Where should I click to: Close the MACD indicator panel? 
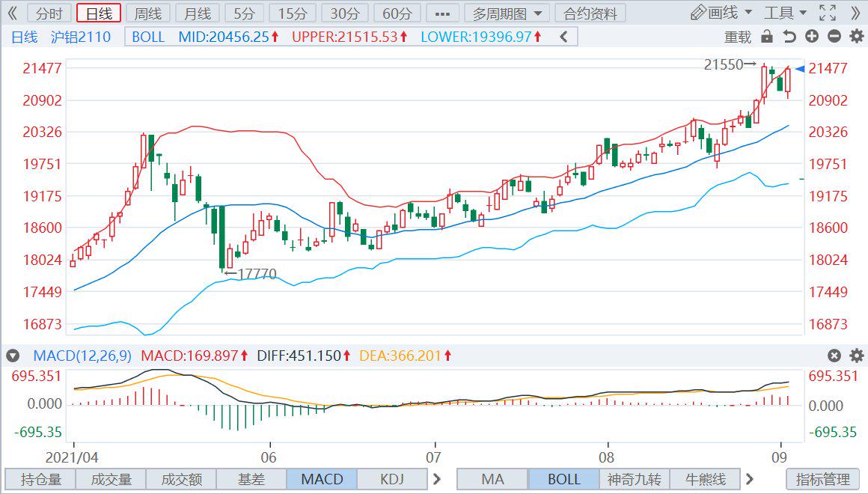(x=834, y=356)
